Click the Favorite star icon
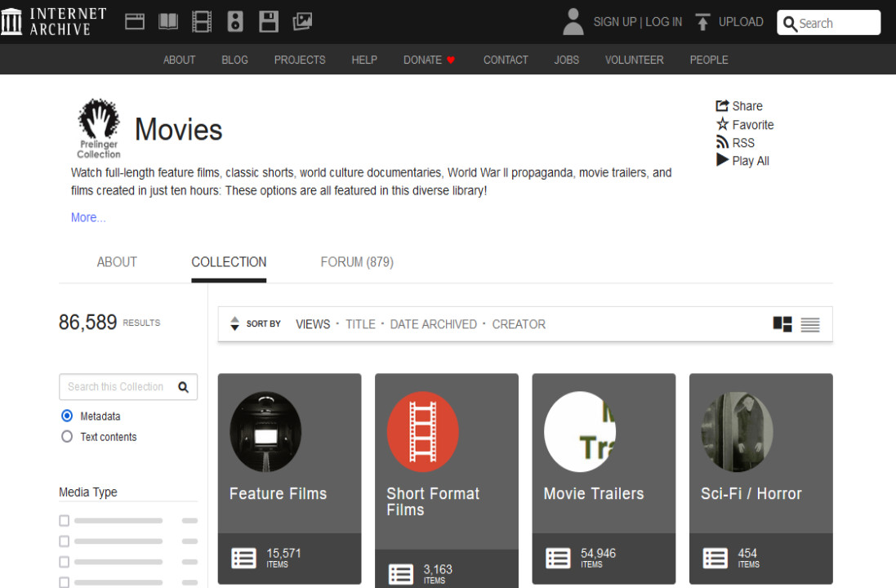896x588 pixels. point(722,124)
